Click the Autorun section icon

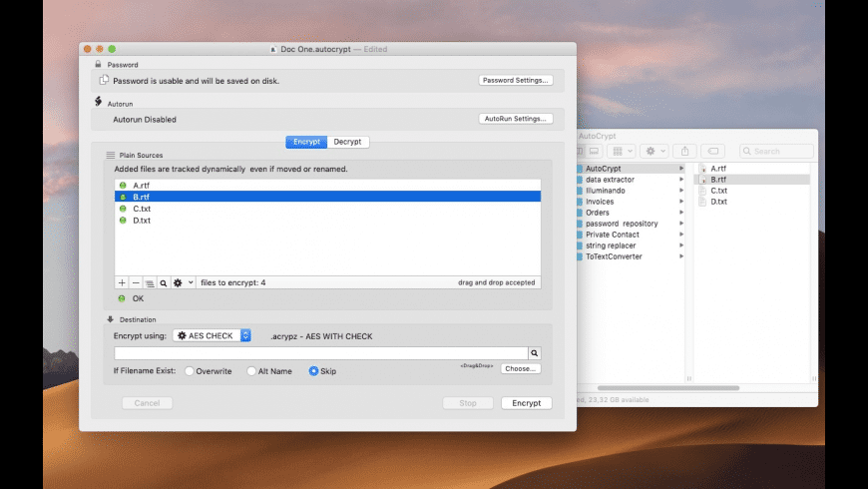98,101
